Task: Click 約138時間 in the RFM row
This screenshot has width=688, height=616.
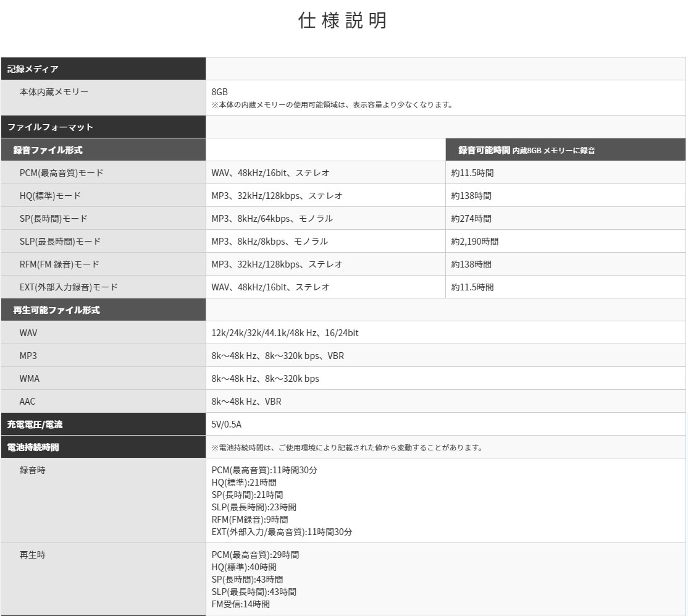Action: click(471, 264)
